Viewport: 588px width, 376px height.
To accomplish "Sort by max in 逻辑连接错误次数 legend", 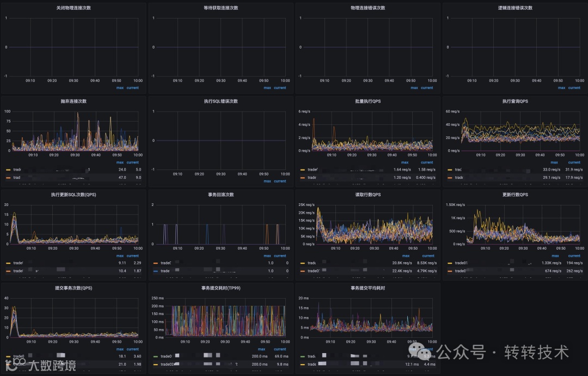I will click(x=561, y=88).
